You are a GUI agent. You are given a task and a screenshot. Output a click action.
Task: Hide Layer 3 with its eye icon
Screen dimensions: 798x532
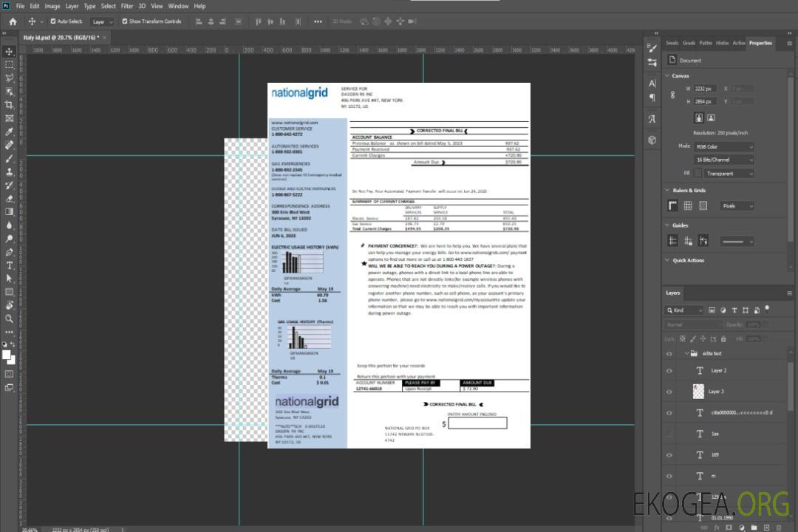tap(669, 392)
